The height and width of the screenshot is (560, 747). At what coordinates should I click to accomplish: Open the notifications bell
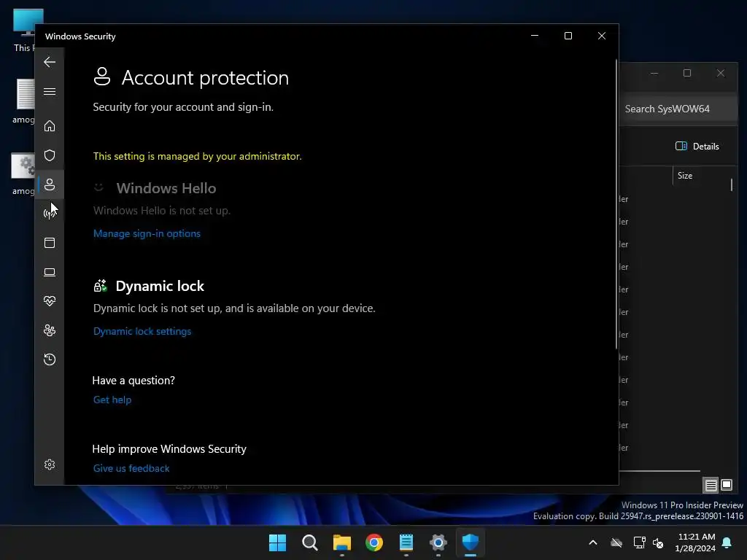[x=727, y=542]
